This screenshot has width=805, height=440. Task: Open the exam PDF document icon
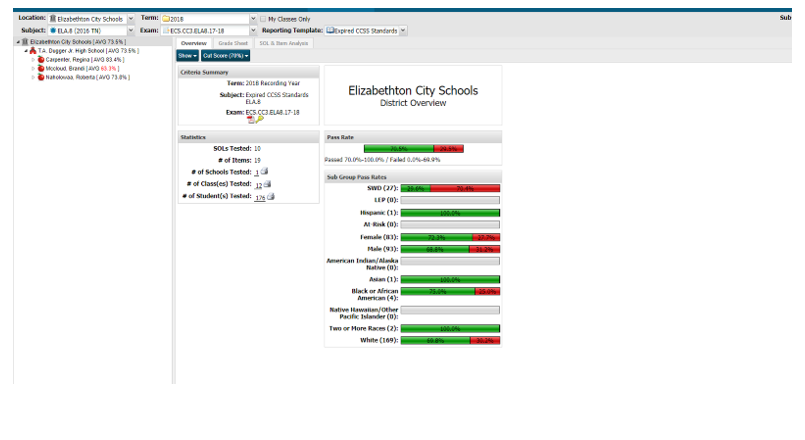click(x=251, y=120)
